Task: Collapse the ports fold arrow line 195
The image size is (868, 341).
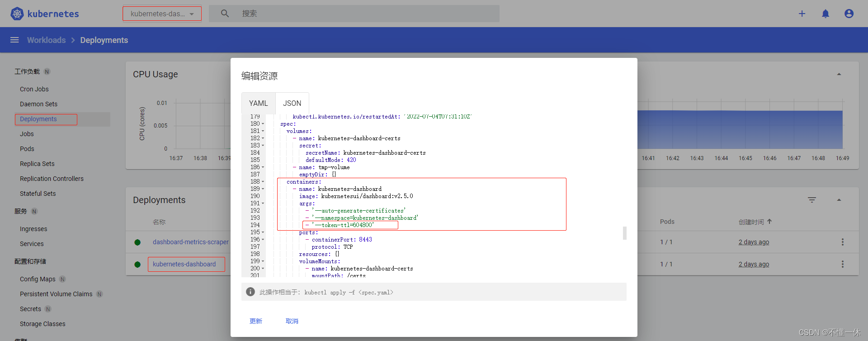Action: coord(263,232)
